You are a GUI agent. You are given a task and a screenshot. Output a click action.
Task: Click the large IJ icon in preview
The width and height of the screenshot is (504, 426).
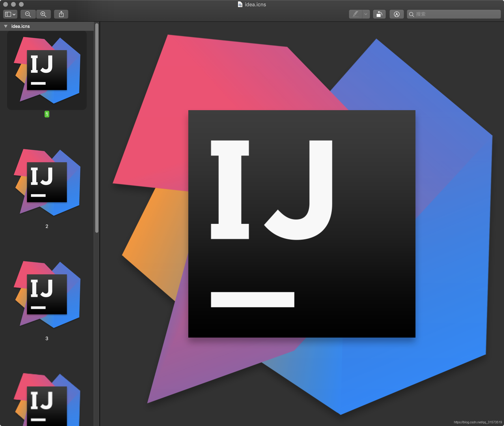pos(301,223)
